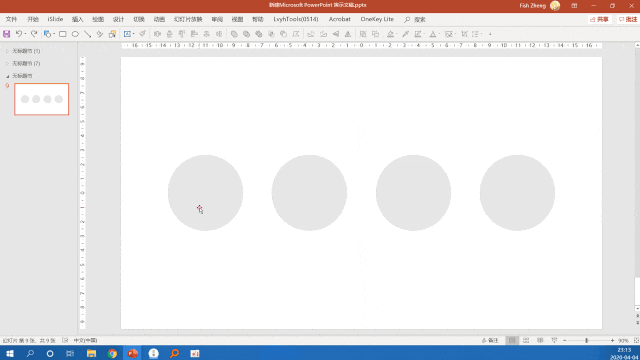This screenshot has width=640, height=360.
Task: Click the rotate objects icon
Action: [311, 34]
